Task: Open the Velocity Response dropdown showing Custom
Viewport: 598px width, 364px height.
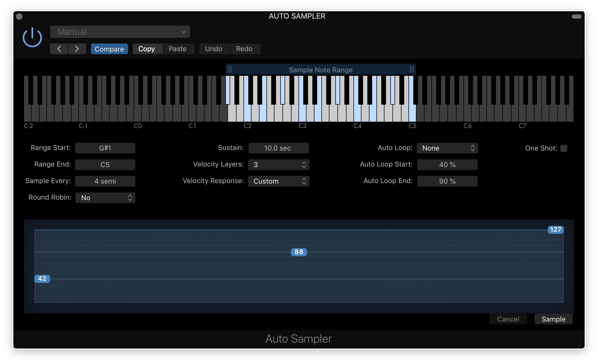Action: [x=278, y=181]
